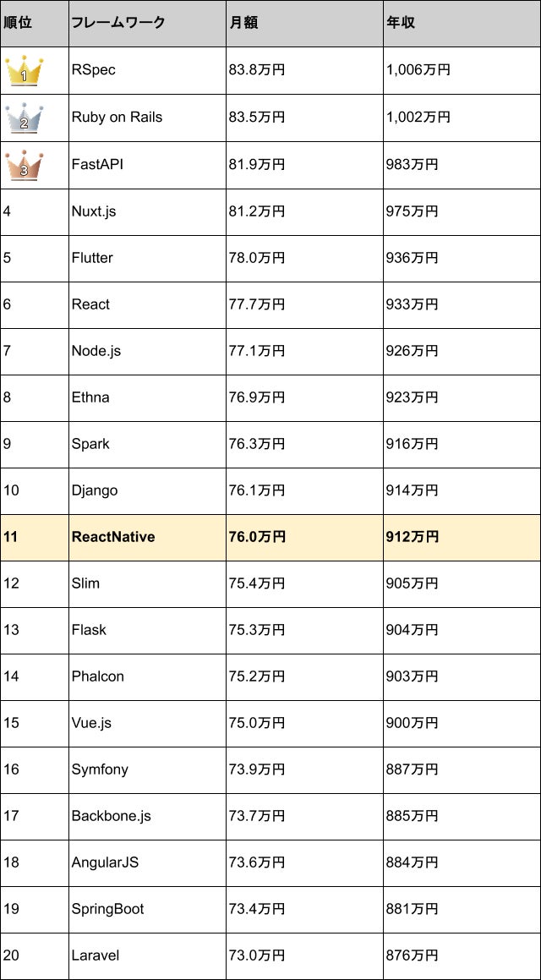Select the 順位 column header
The height and width of the screenshot is (980, 541).
pos(35,23)
